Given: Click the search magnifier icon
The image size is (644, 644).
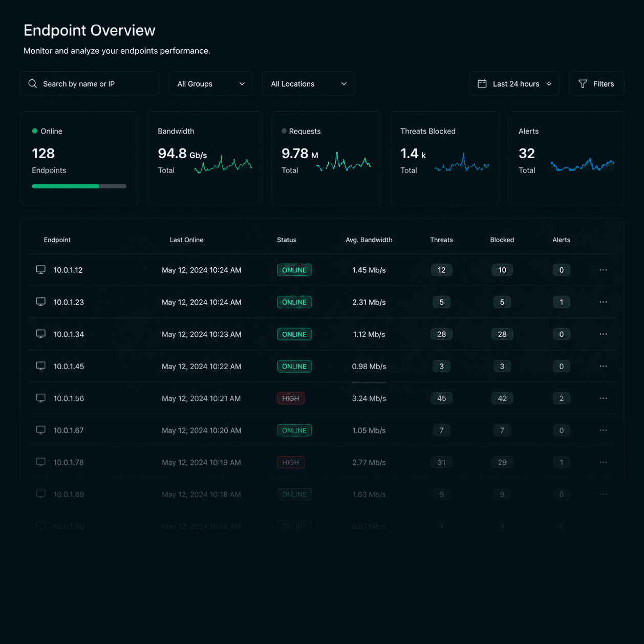Looking at the screenshot, I should [x=33, y=83].
